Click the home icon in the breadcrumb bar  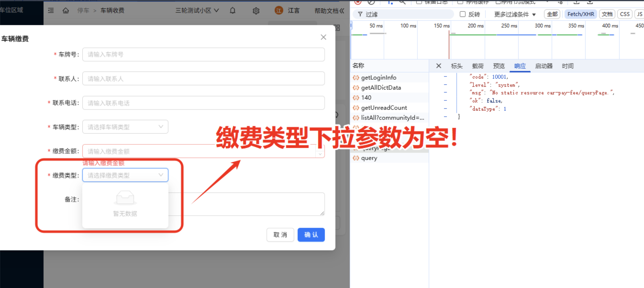click(x=66, y=10)
